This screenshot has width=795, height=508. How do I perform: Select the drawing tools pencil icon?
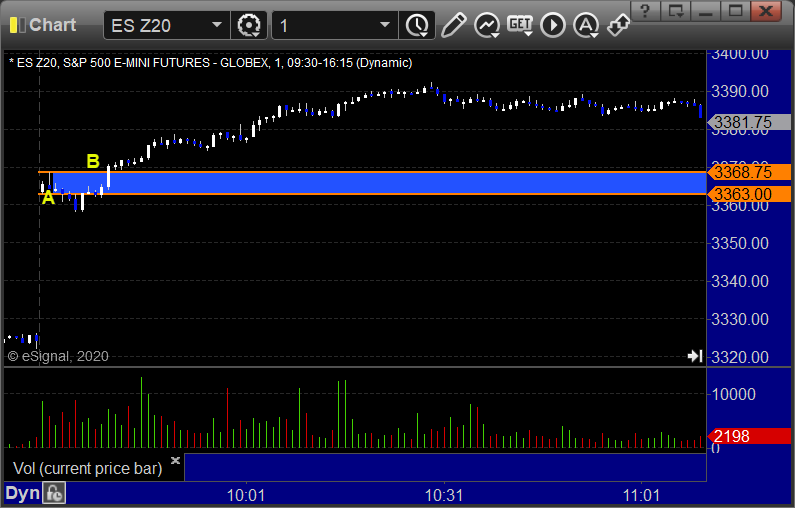(x=453, y=25)
